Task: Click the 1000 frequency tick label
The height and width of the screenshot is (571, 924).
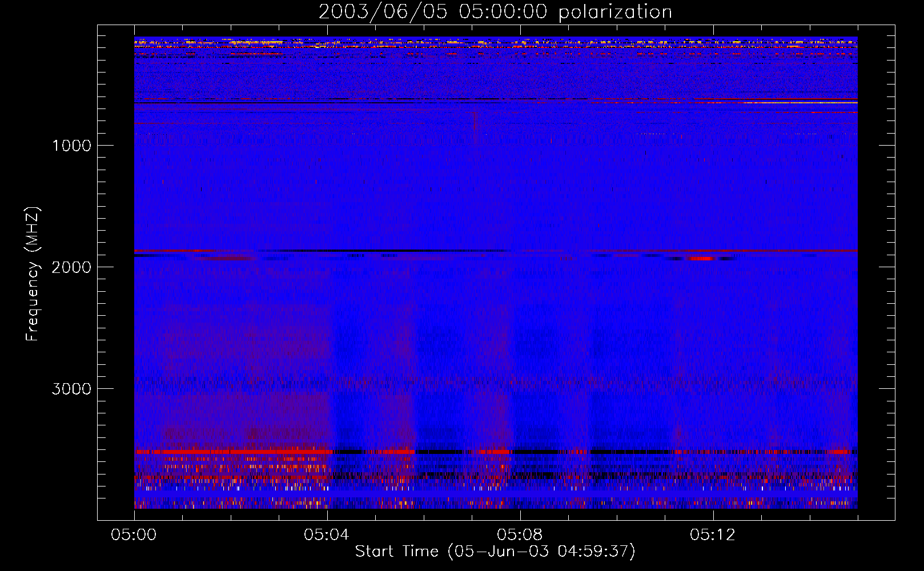Action: pos(71,145)
